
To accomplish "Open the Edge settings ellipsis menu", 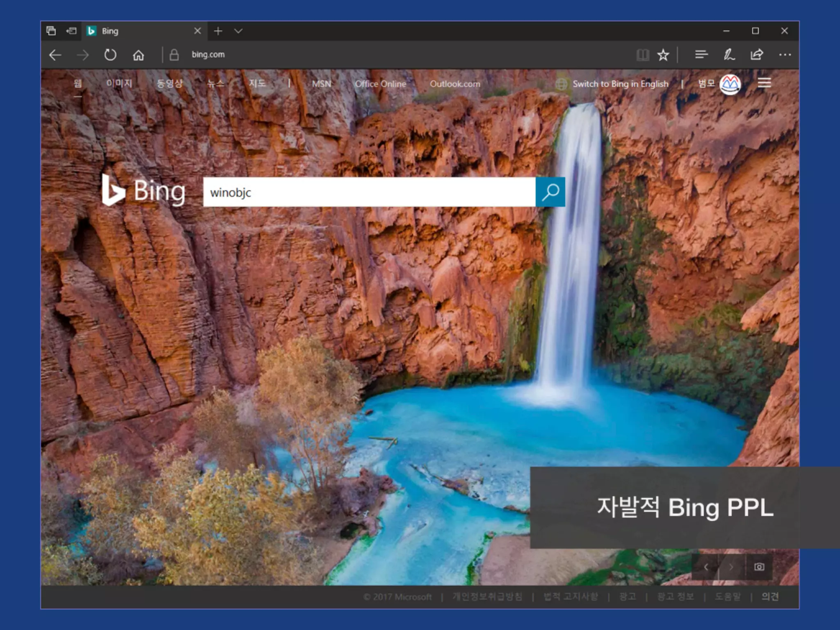I will click(785, 55).
